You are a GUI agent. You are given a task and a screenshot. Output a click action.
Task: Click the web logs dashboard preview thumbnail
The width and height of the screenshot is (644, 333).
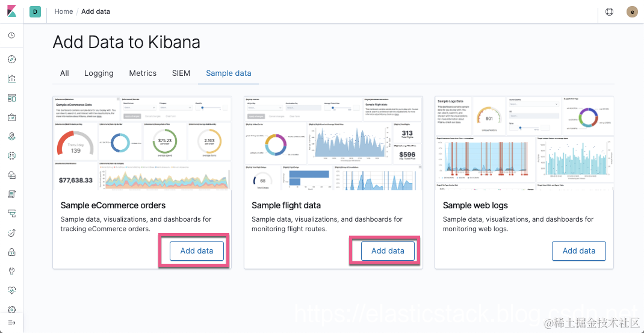coord(524,143)
